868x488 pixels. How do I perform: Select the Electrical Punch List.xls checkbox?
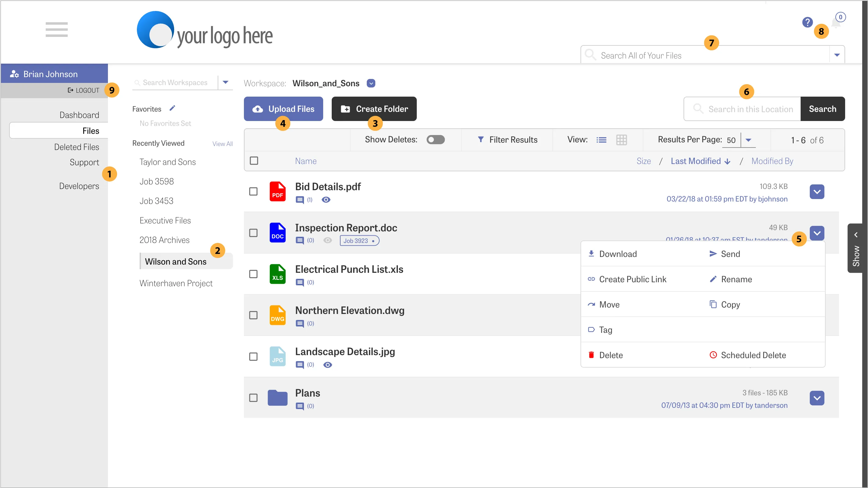pos(253,274)
